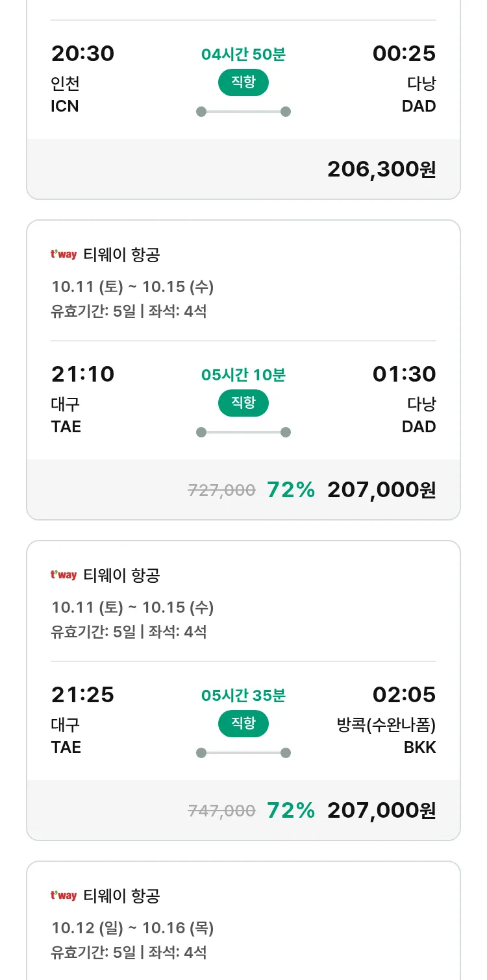Click the t'way logo on the Bangkok flight card
The height and width of the screenshot is (980, 487).
coord(64,575)
